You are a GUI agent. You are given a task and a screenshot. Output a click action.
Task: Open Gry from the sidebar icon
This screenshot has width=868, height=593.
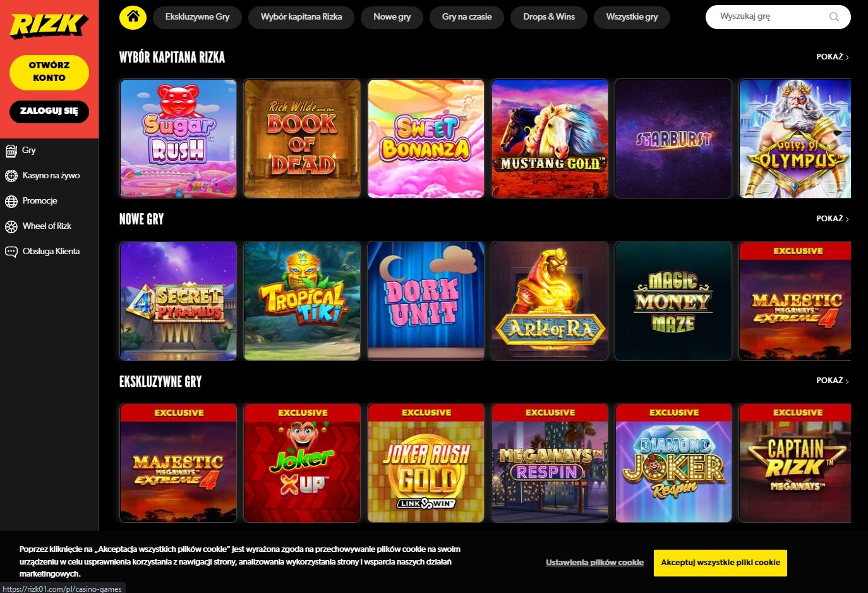coord(11,150)
